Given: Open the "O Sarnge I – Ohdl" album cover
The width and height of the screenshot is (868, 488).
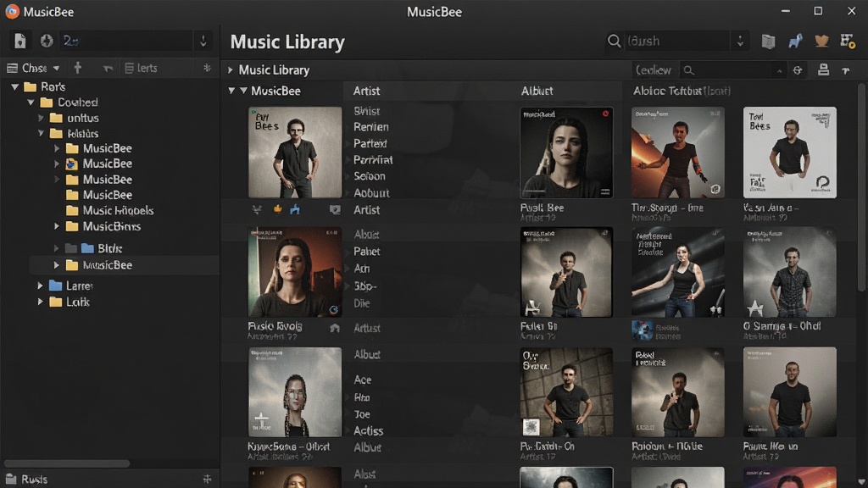Looking at the screenshot, I should [790, 272].
